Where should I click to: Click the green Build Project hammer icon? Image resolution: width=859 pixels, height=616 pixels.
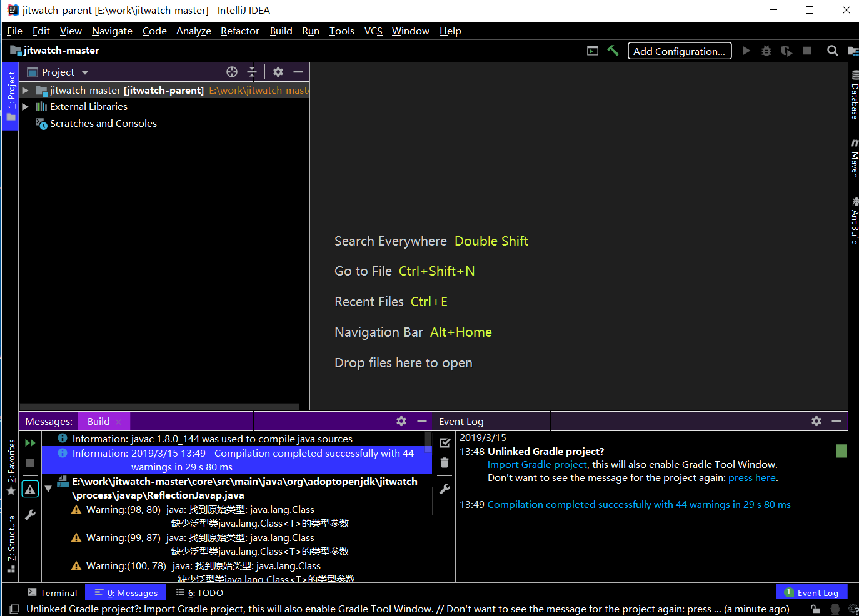tap(613, 51)
